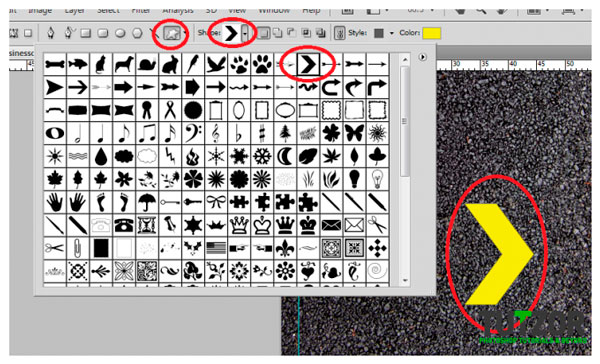Activate the Custom Shape tool
This screenshot has width=600, height=364.
pyautogui.click(x=171, y=34)
